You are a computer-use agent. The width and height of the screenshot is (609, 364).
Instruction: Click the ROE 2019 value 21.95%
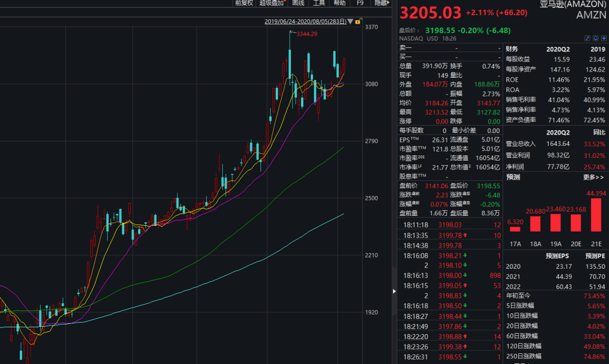tap(594, 79)
